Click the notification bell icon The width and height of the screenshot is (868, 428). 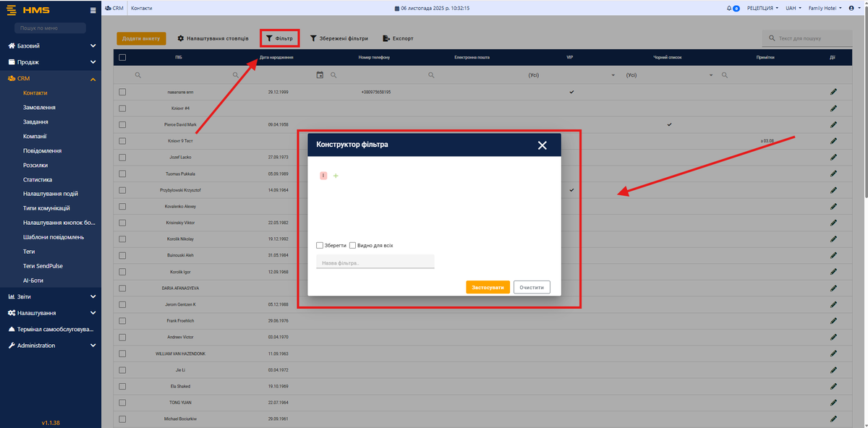(729, 8)
